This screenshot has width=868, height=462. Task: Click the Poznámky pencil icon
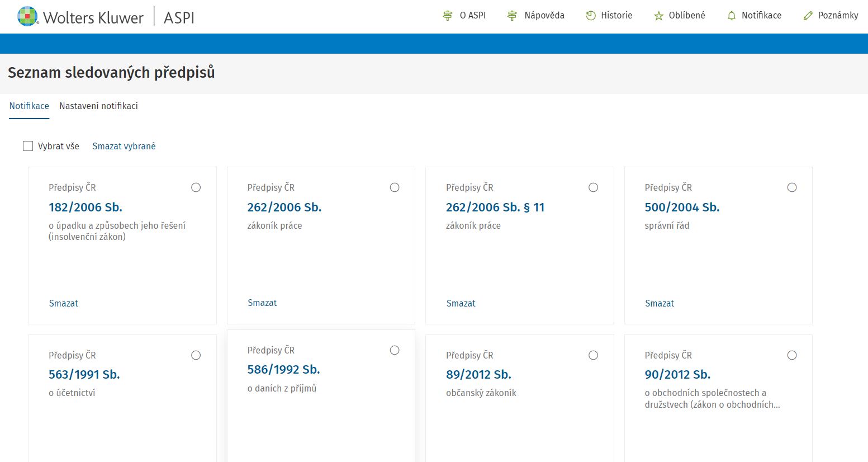pyautogui.click(x=808, y=16)
